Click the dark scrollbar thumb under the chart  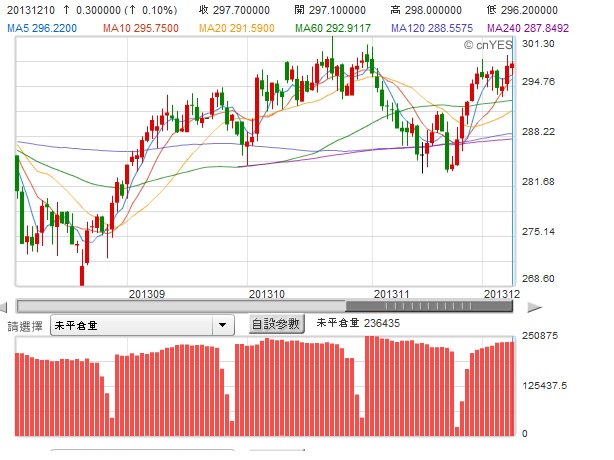click(x=429, y=307)
